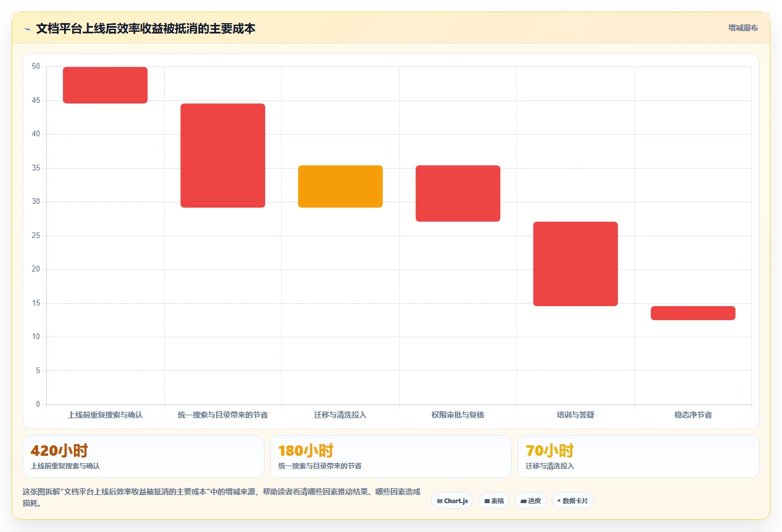Click the chart title 文档平台上线后效率收益被抵消的主要成本
The image size is (782, 532).
pos(146,28)
